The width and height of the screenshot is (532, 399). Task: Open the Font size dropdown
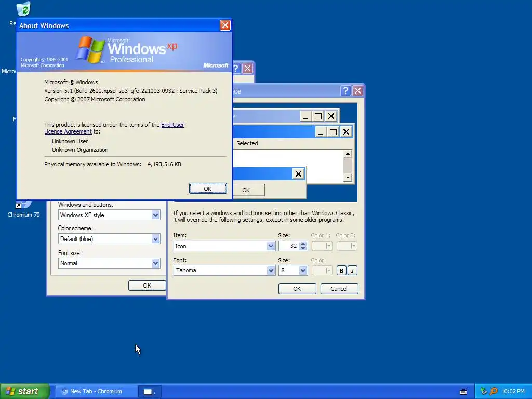click(x=155, y=263)
